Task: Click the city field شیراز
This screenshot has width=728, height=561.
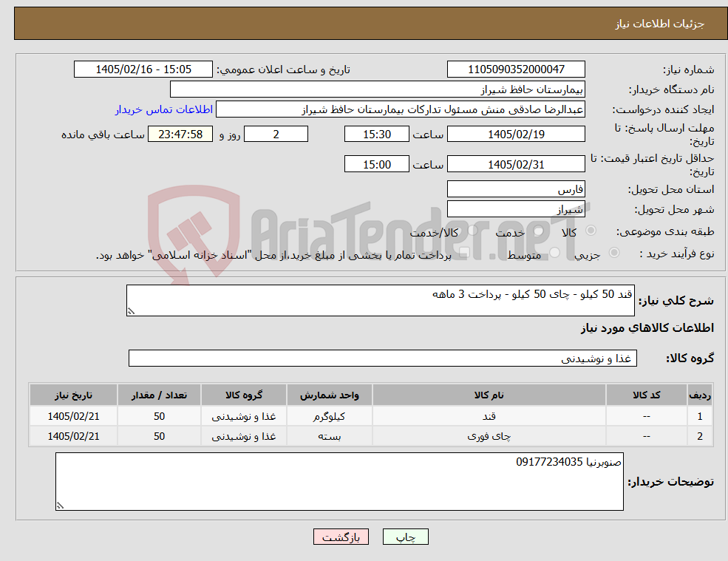Action: pyautogui.click(x=516, y=209)
